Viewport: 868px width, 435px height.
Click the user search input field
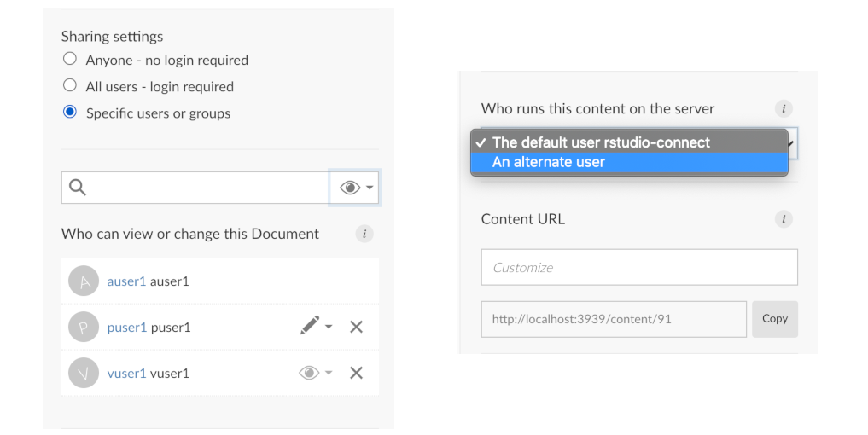pyautogui.click(x=195, y=188)
